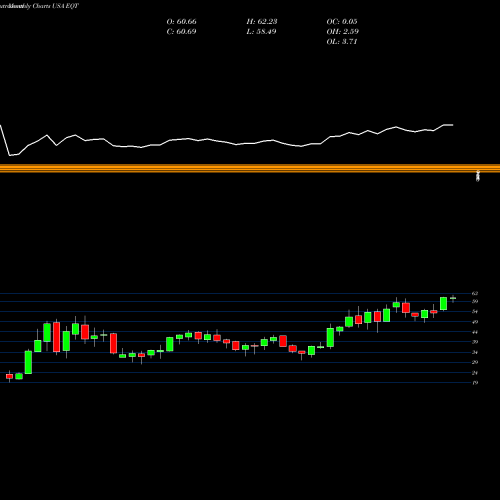Click the "OH: 2.59" reading
The width and height of the screenshot is (500, 500).
[342, 32]
